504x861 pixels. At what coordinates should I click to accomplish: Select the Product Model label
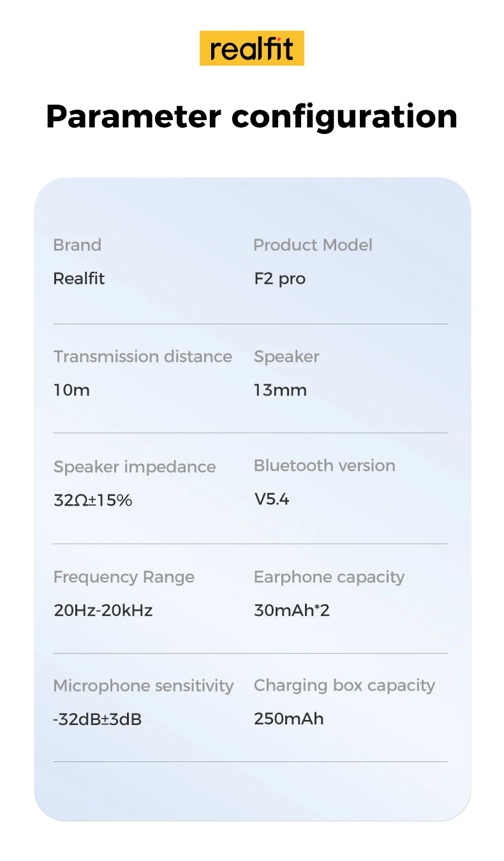pyautogui.click(x=313, y=245)
